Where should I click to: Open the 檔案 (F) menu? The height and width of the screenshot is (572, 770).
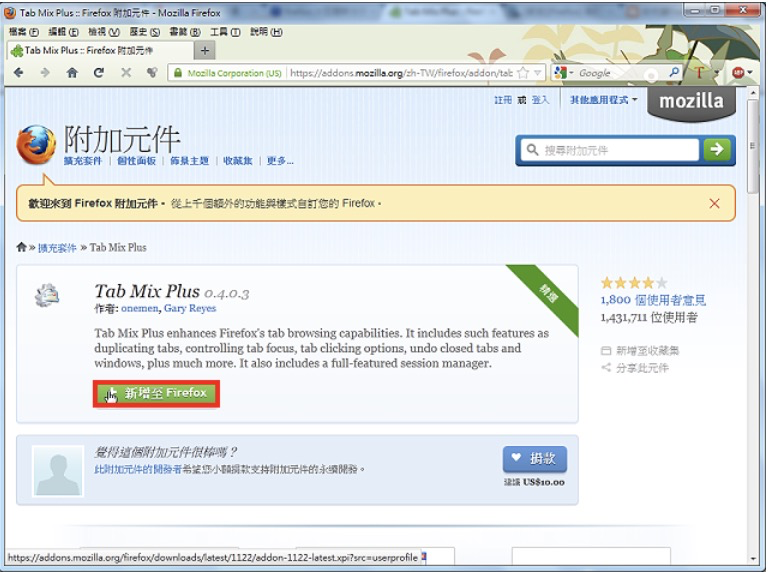(x=24, y=32)
